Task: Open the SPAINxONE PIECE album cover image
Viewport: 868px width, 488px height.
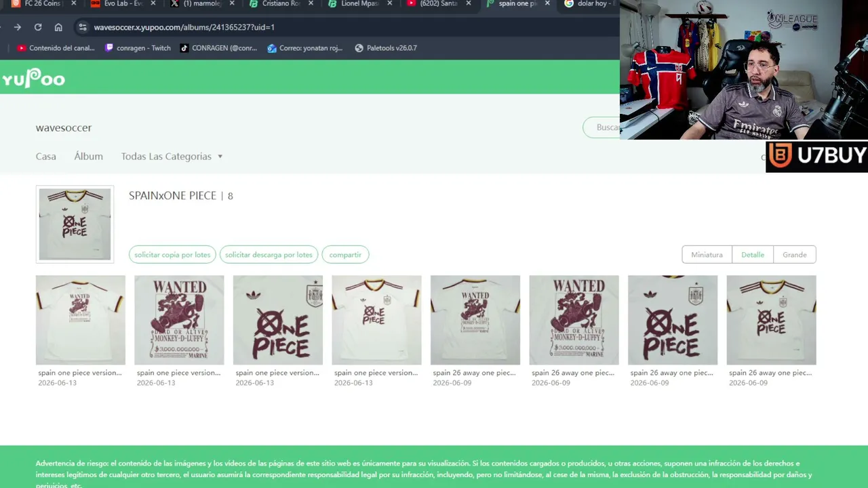Action: tap(75, 224)
